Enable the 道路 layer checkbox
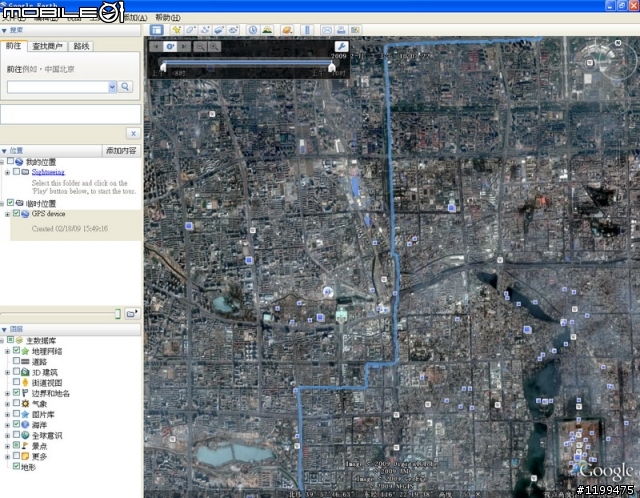This screenshot has width=640, height=498. [x=16, y=361]
